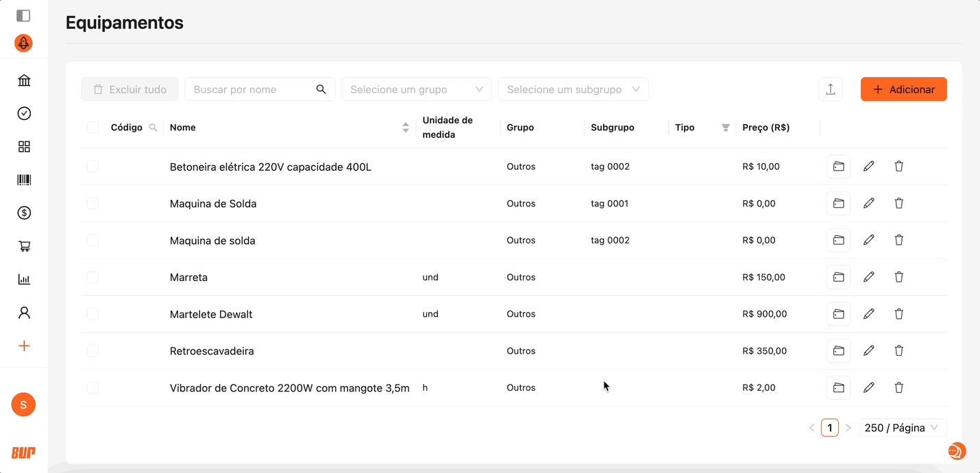Delete the Retroescavadeira row via trash icon
The height and width of the screenshot is (473, 980).
(898, 351)
